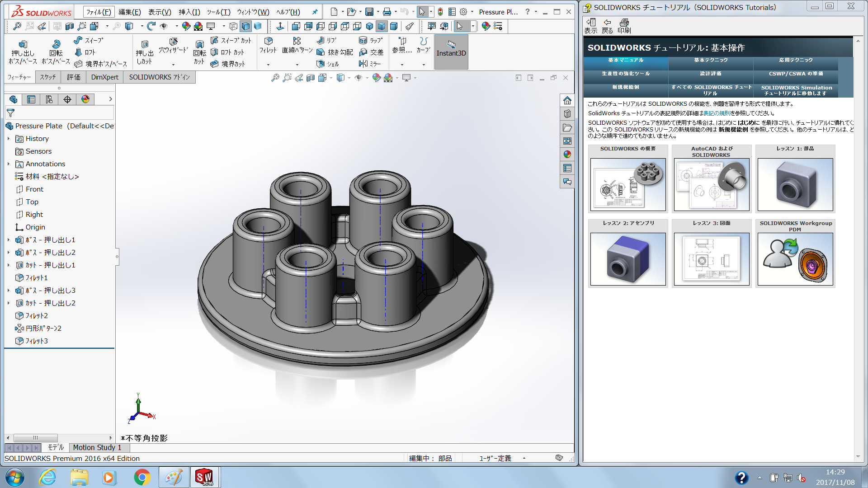Open the ツール(T) menu
This screenshot has width=868, height=488.
click(x=219, y=12)
